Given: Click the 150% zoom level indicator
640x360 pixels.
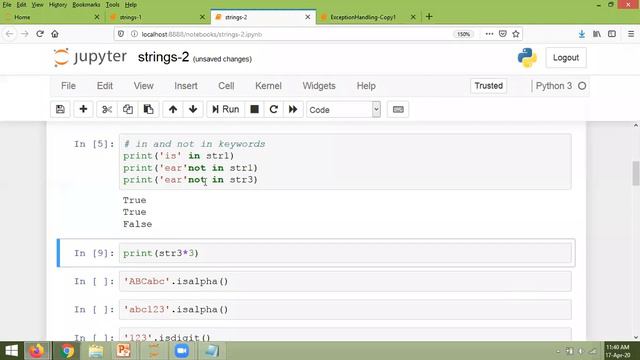Looking at the screenshot, I should pos(463,34).
